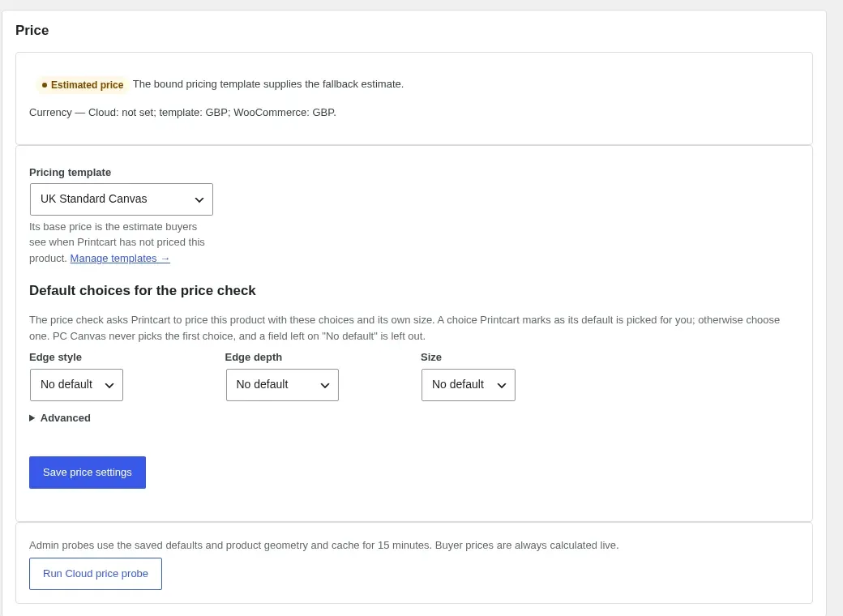Click the Estimated price badge

[x=82, y=85]
